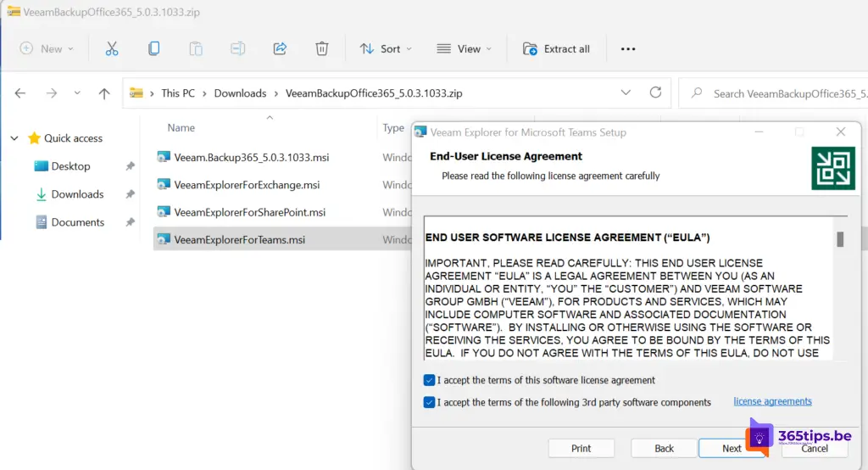Open the New dropdown in Explorer
Viewport: 868px width, 470px height.
[47, 48]
